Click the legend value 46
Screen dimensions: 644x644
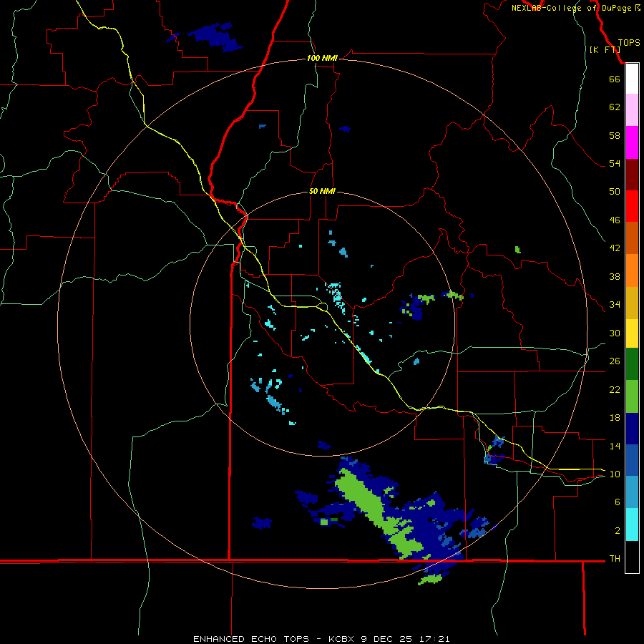click(x=615, y=220)
